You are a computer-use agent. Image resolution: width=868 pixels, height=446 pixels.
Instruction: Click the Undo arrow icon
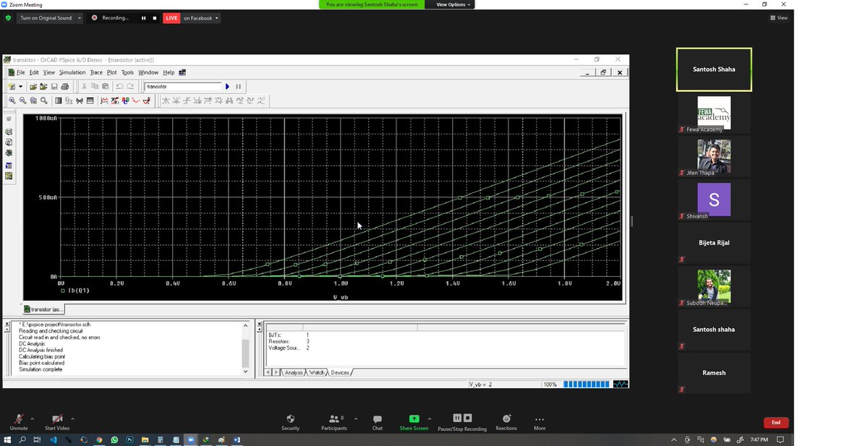(x=119, y=86)
